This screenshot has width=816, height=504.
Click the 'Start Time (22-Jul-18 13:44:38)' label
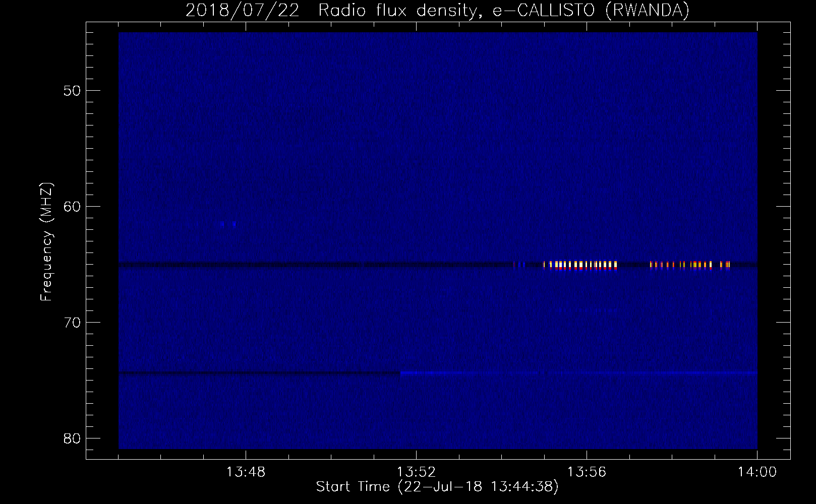[437, 487]
